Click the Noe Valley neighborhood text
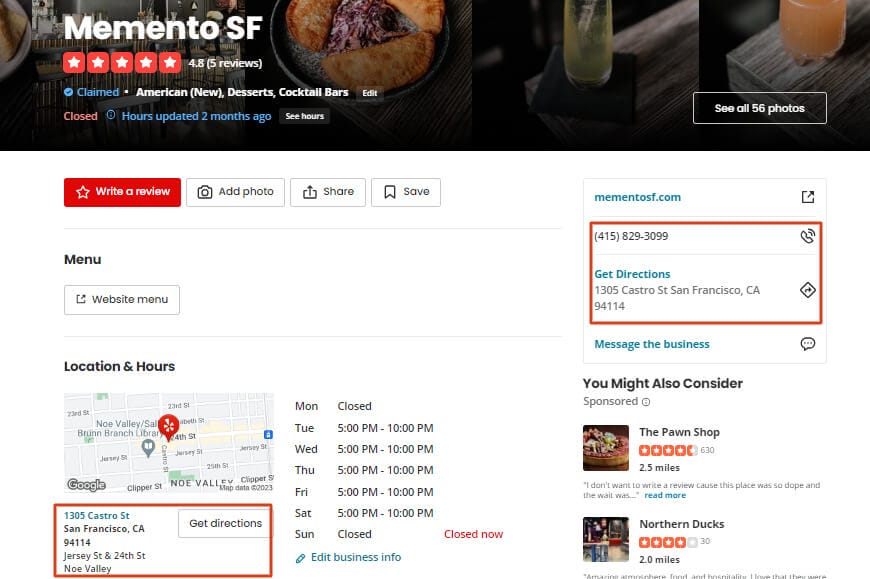870x579 pixels. point(88,569)
